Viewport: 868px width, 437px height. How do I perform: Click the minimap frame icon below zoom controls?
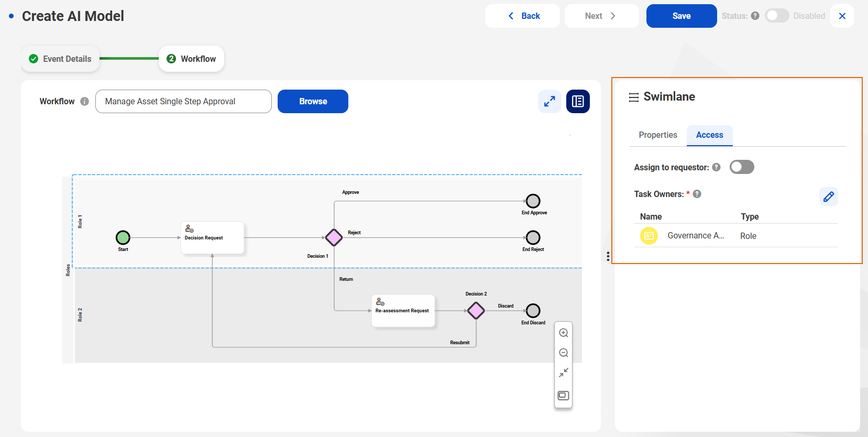tap(564, 396)
